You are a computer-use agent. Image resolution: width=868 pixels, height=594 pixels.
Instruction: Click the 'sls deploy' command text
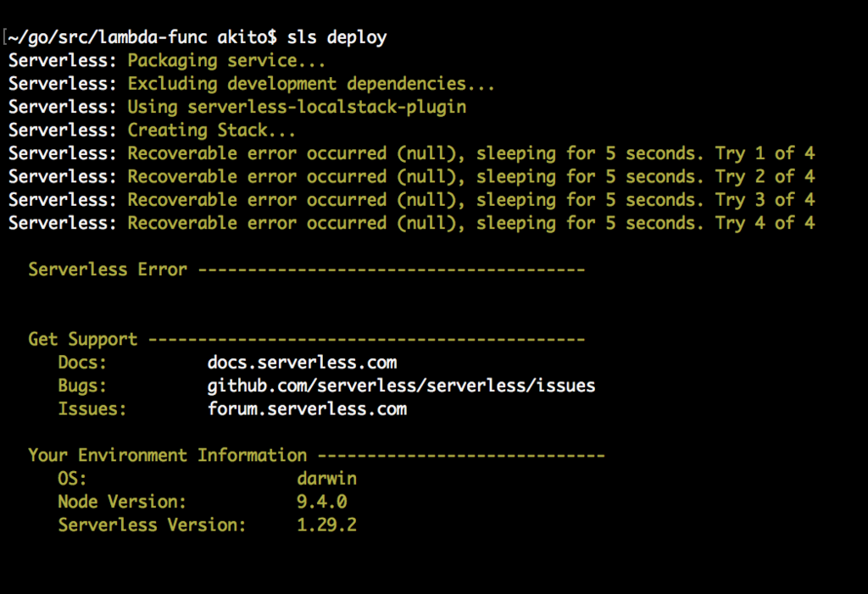point(337,37)
